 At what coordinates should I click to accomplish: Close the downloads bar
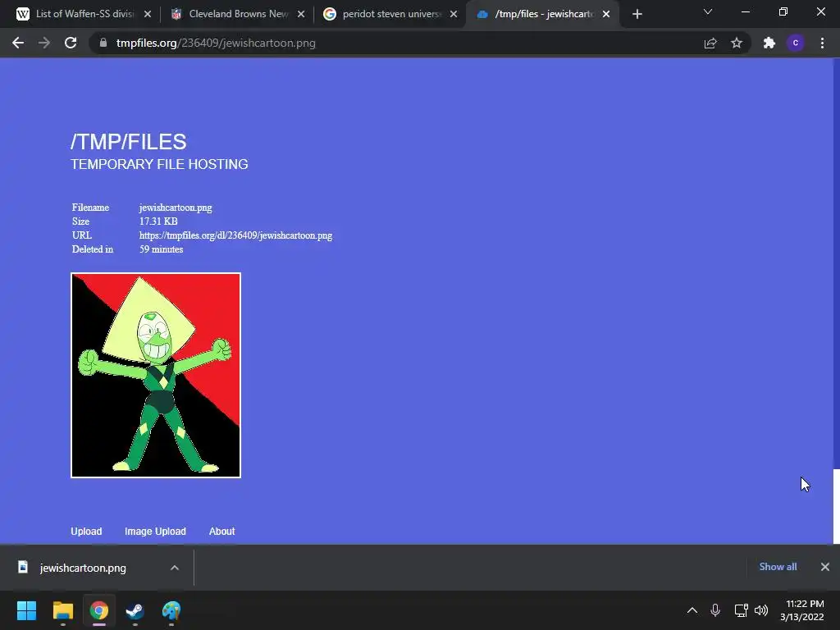pyautogui.click(x=825, y=567)
